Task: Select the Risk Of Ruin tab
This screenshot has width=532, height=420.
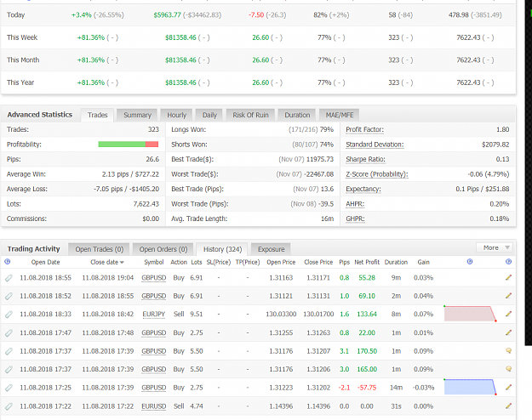Action: [250, 116]
